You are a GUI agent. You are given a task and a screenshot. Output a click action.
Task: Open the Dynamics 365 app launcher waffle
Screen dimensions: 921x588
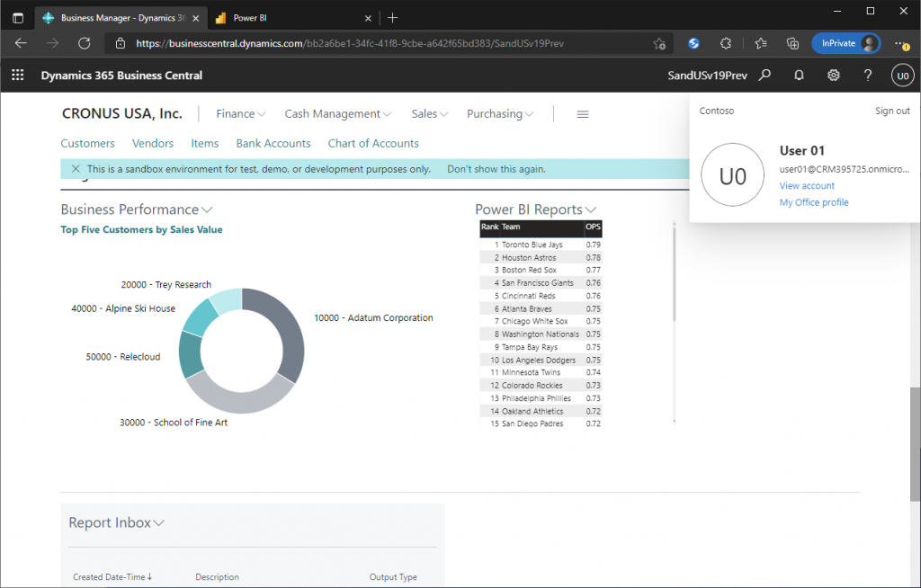click(x=18, y=76)
